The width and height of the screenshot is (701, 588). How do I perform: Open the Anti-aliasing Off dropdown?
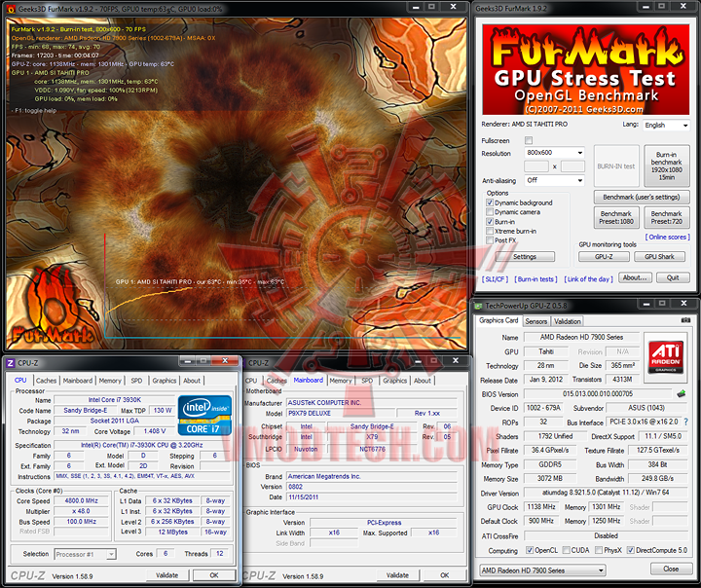tap(554, 180)
